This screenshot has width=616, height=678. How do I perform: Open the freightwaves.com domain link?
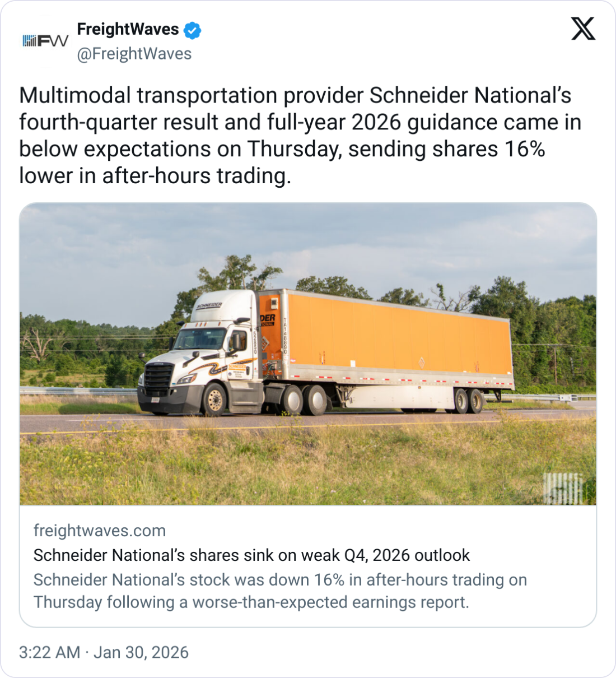pos(100,530)
